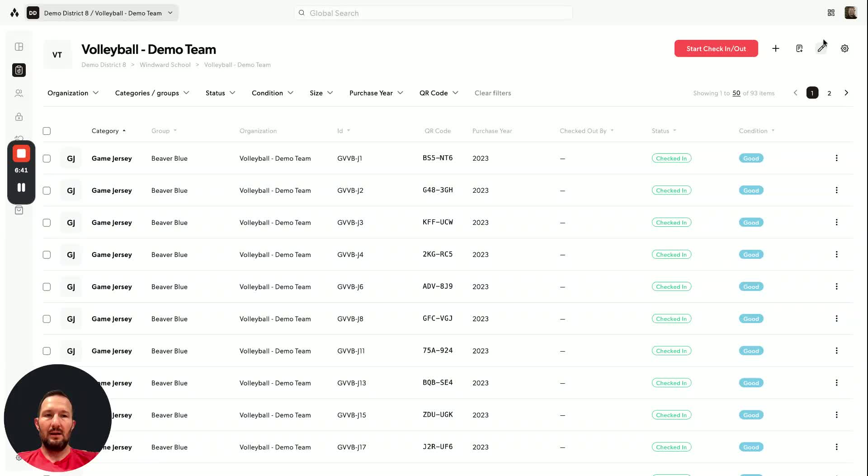Click the pencil edit icon

821,48
